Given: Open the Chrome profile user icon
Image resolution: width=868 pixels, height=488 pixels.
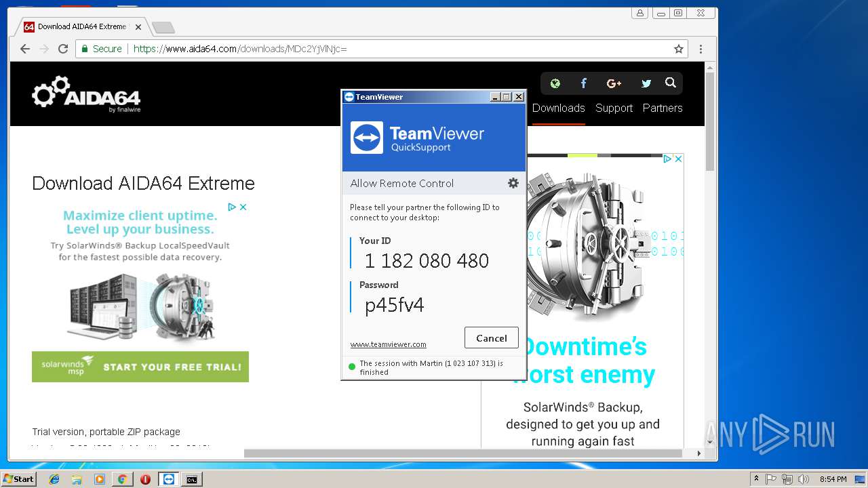Looking at the screenshot, I should [640, 13].
